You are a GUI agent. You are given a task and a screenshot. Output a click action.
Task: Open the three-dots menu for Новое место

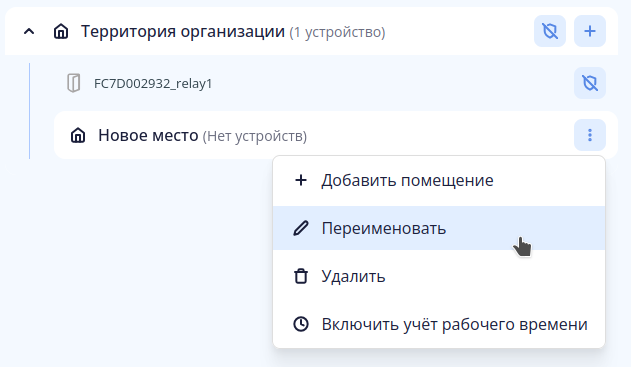[x=590, y=135]
